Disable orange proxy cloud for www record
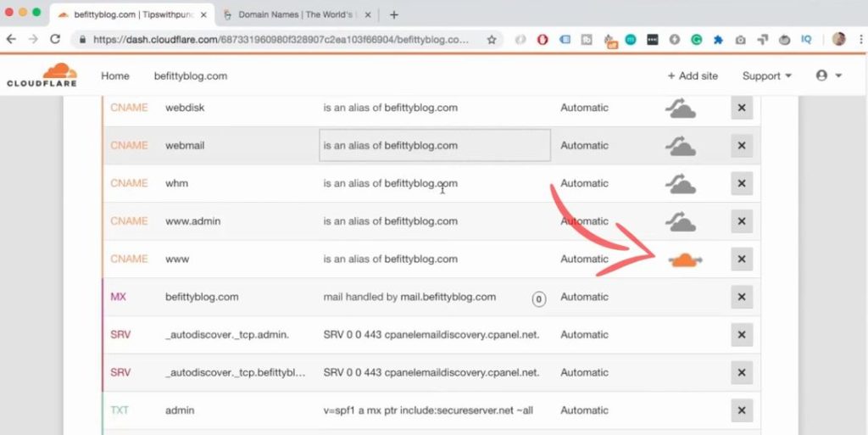Viewport: 868px width, 435px height. 685,259
